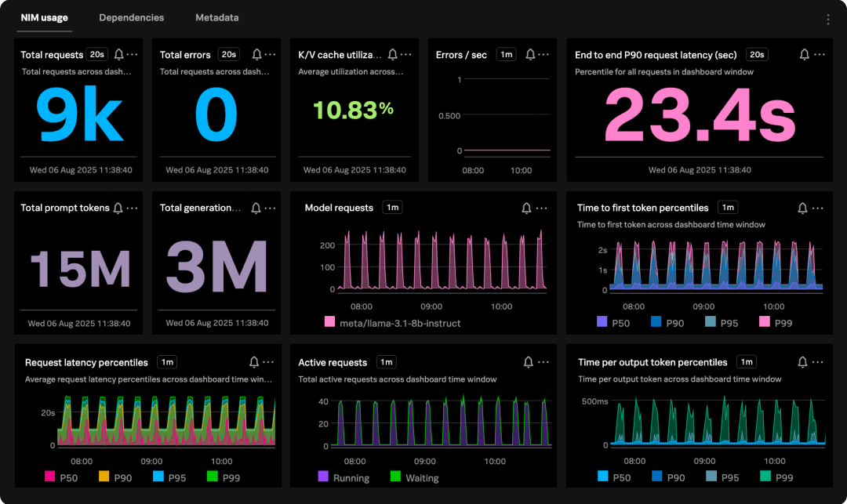Viewport: 847px width, 504px height.
Task: Click the alert bell on Total requests panel
Action: tap(118, 55)
